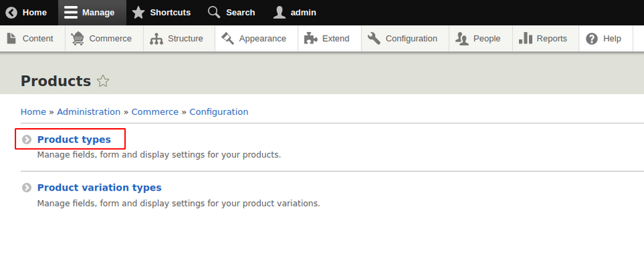The image size is (644, 261).
Task: Open the Product types link
Action: click(x=74, y=140)
